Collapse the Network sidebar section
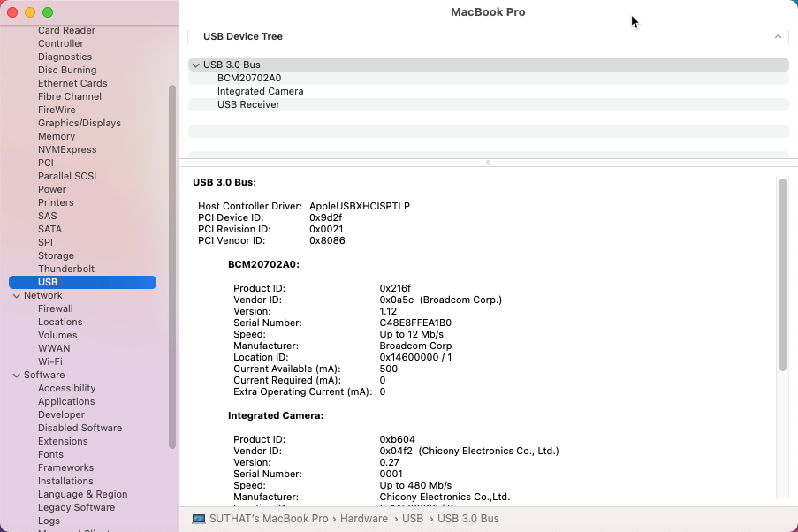Image resolution: width=798 pixels, height=532 pixels. (x=16, y=296)
